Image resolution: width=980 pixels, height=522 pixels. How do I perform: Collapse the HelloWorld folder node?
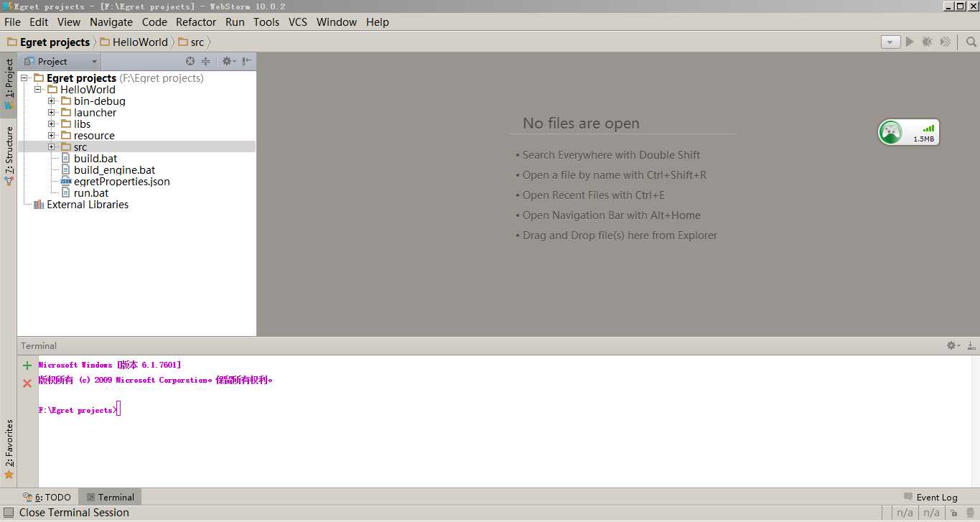pos(38,90)
